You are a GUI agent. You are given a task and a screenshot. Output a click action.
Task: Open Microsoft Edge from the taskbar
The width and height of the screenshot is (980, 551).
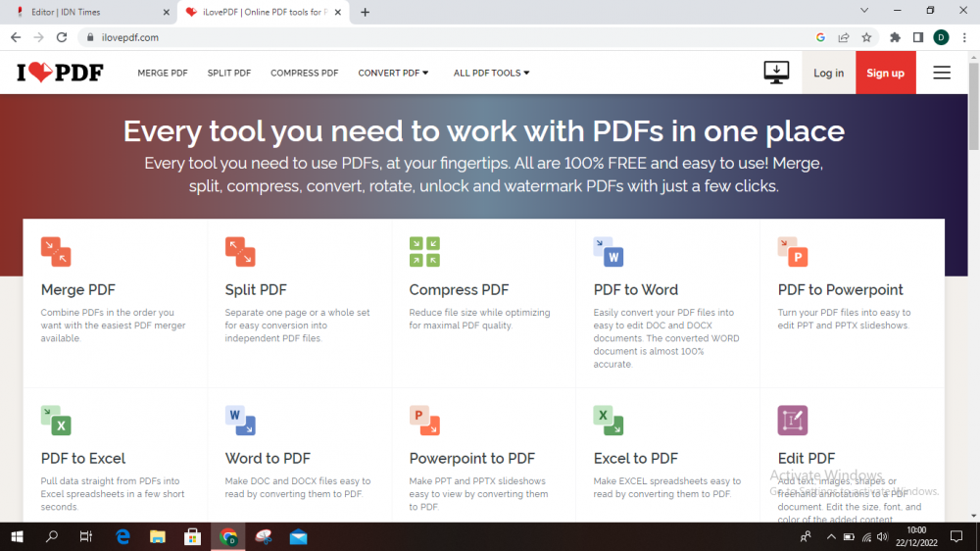(x=122, y=536)
